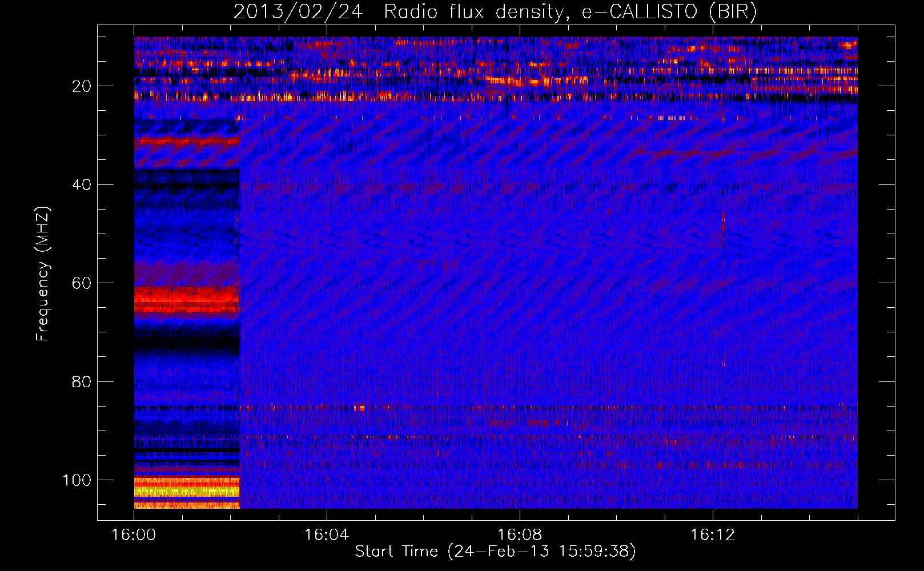
Task: Click the red emission band near 63 MHz
Action: coord(187,300)
